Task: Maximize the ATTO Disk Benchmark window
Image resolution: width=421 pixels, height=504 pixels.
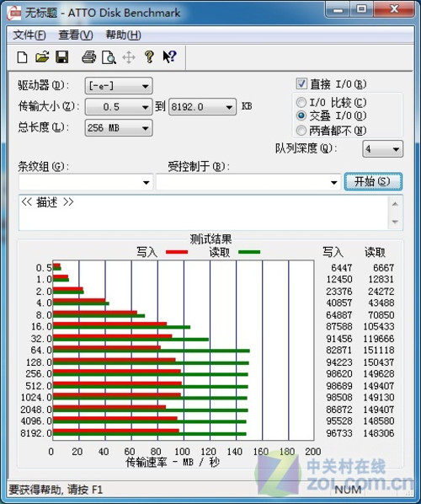Action: pos(362,10)
